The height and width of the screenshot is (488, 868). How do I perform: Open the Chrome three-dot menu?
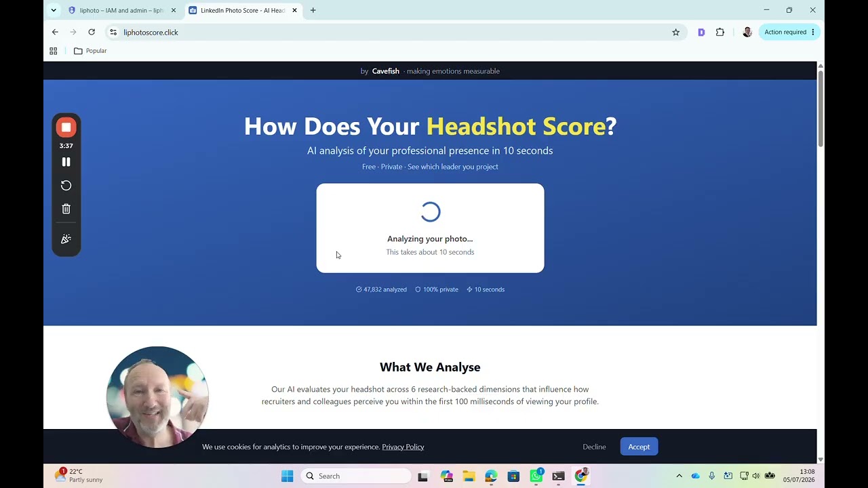[x=813, y=32]
